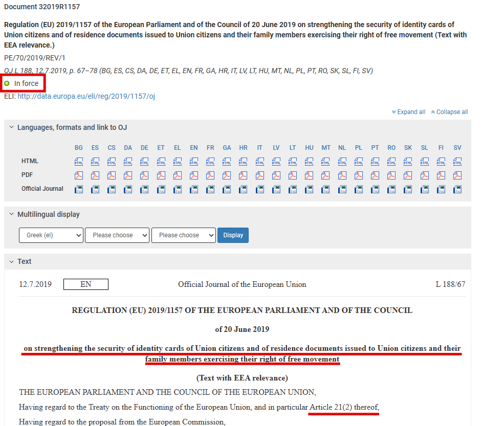Open the second language Please choose dropdown
This screenshot has height=426, width=504.
(x=117, y=235)
